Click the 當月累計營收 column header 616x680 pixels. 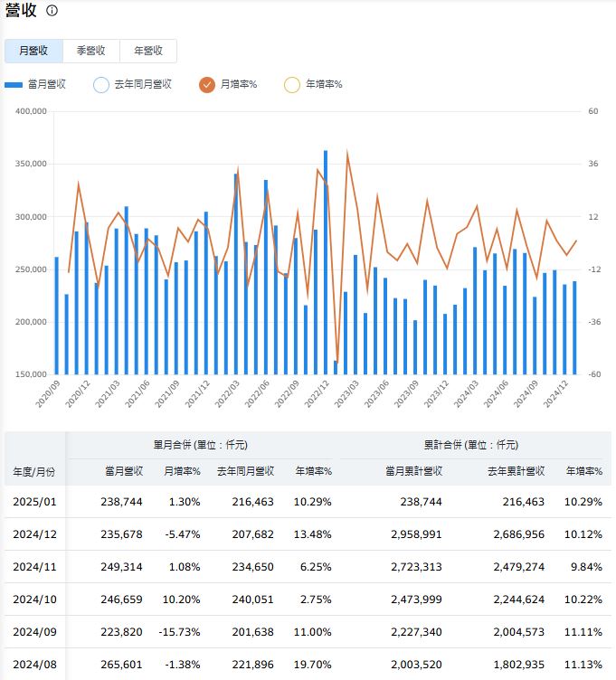point(414,471)
